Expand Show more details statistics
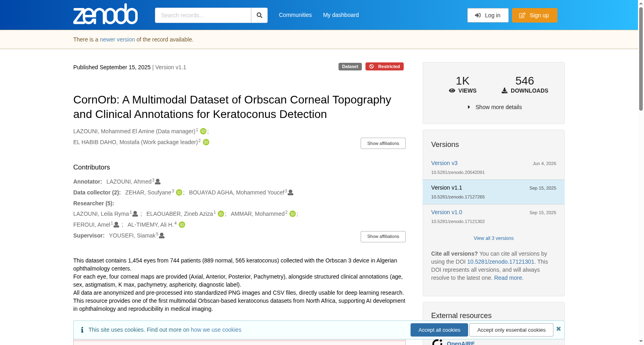The image size is (644, 345). pyautogui.click(x=494, y=107)
